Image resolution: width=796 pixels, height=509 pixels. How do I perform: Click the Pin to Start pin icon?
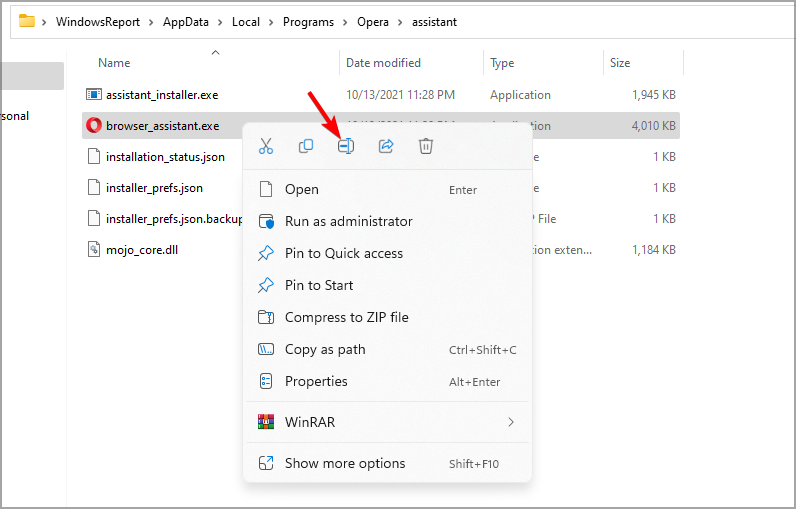(x=266, y=285)
